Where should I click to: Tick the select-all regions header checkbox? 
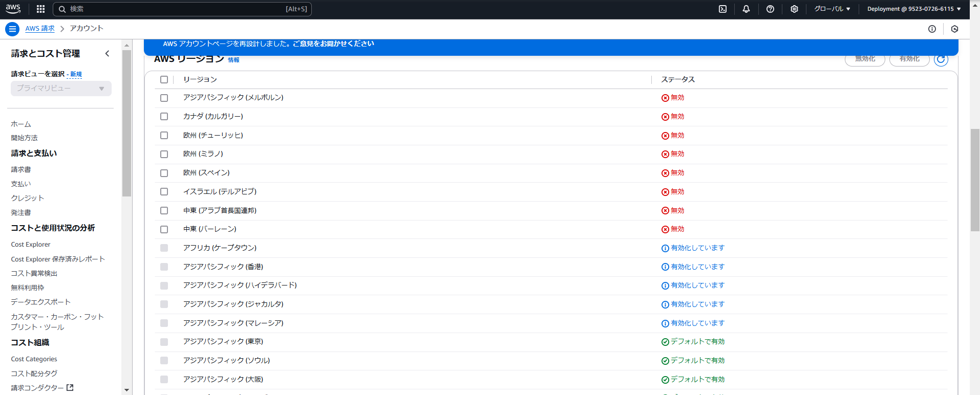[x=164, y=80]
